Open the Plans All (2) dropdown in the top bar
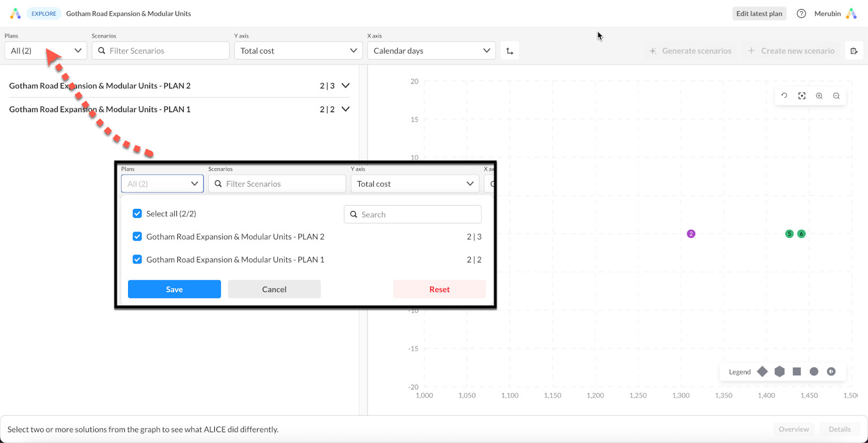Image resolution: width=868 pixels, height=443 pixels. 46,51
